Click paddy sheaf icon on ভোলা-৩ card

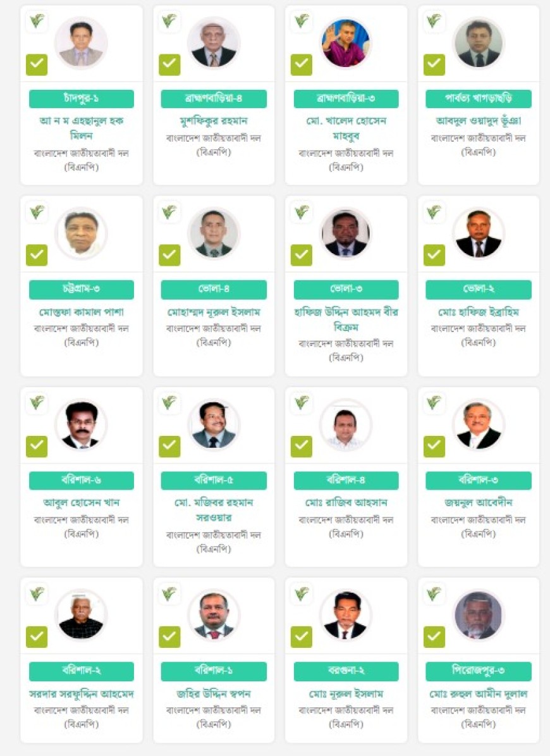[302, 213]
